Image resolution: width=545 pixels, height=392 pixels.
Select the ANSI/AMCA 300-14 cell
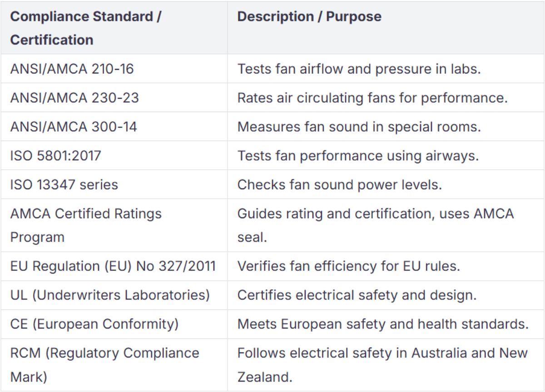coord(74,127)
